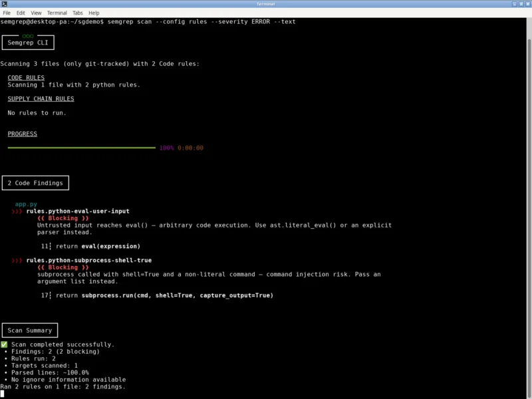Open the File menu
Image resolution: width=532 pixels, height=399 pixels.
click(7, 13)
